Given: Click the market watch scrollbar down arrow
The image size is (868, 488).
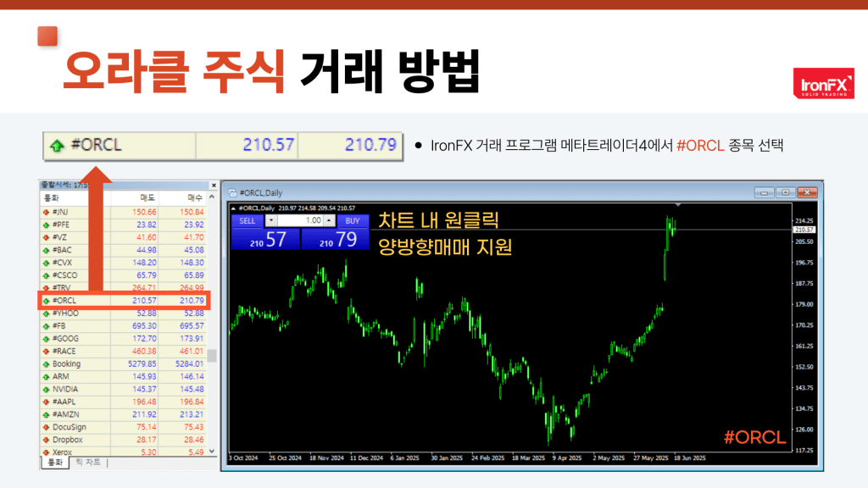Looking at the screenshot, I should [x=212, y=452].
